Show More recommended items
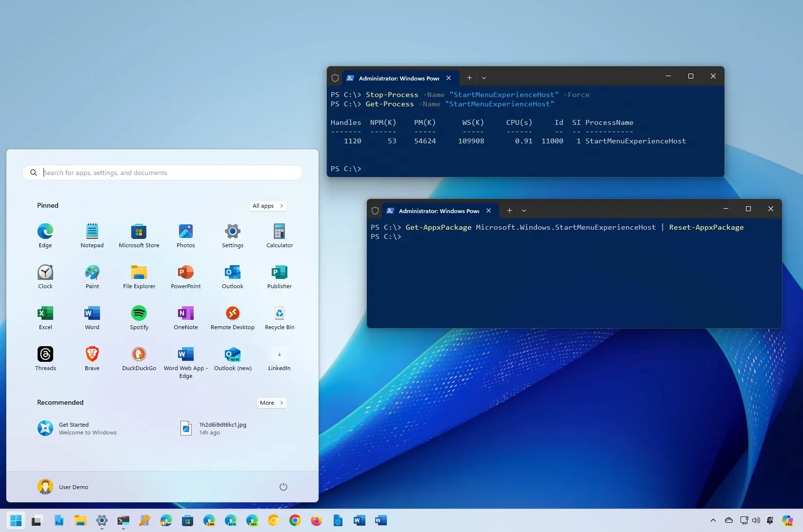The height and width of the screenshot is (532, 803). (x=271, y=403)
